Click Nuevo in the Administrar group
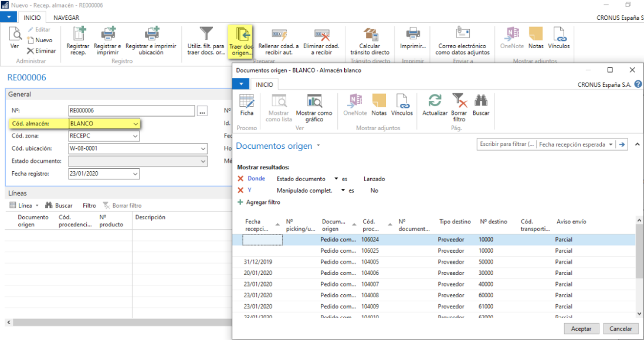This screenshot has height=340, width=644. click(x=40, y=40)
